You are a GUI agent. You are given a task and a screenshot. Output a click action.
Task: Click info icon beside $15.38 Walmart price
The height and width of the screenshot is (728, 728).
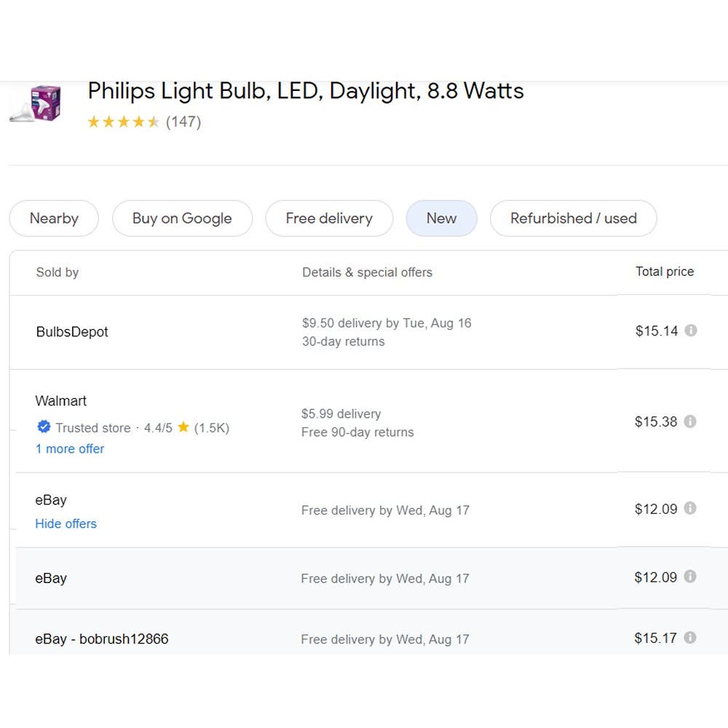coord(690,422)
